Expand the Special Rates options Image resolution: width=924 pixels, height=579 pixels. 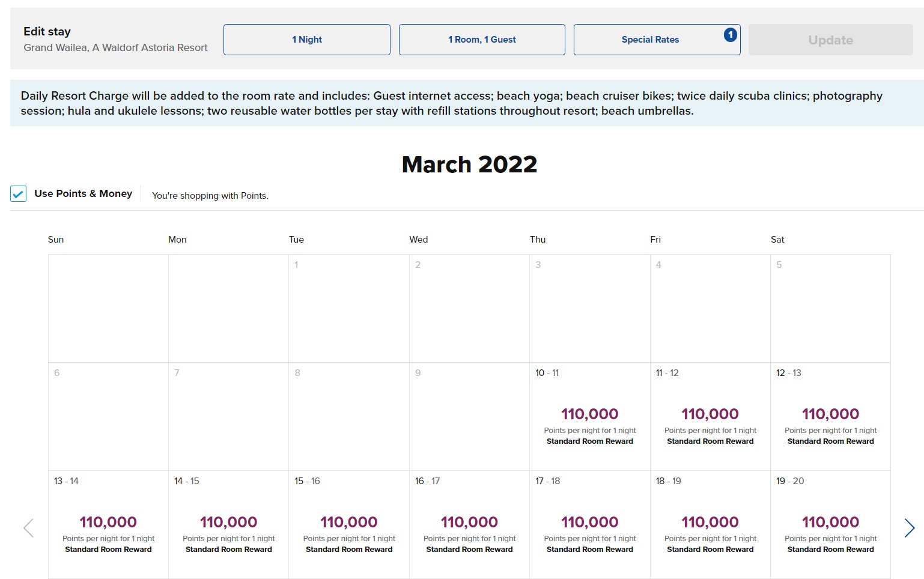(x=650, y=40)
